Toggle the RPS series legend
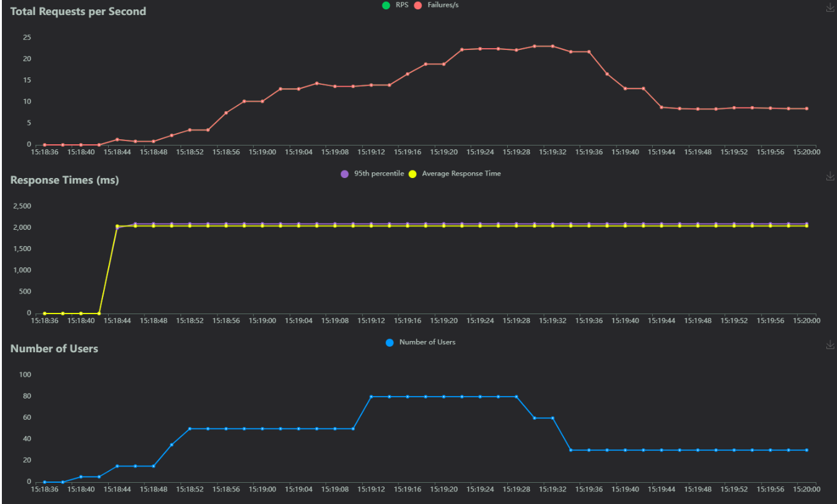 395,5
